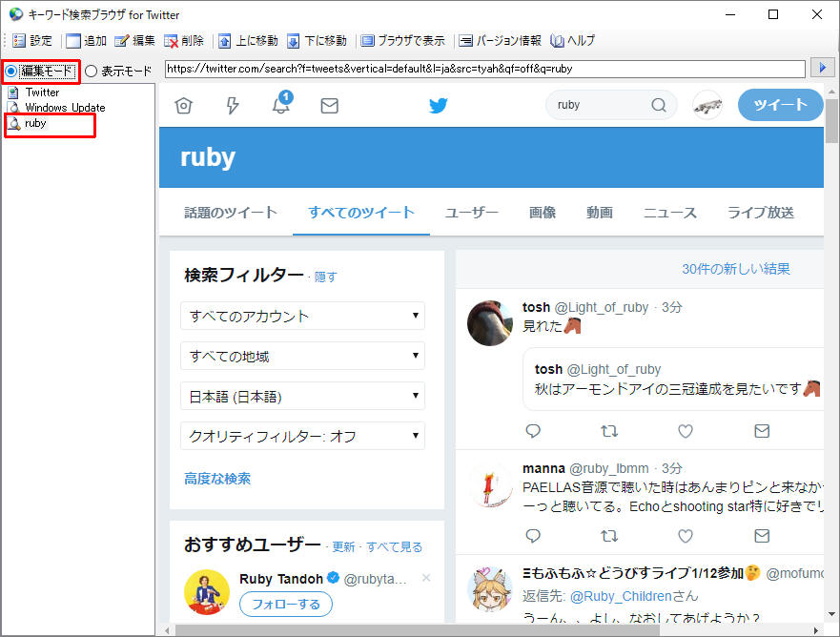The image size is (840, 637).
Task: Go to Twitter home via house icon
Action: coord(183,106)
